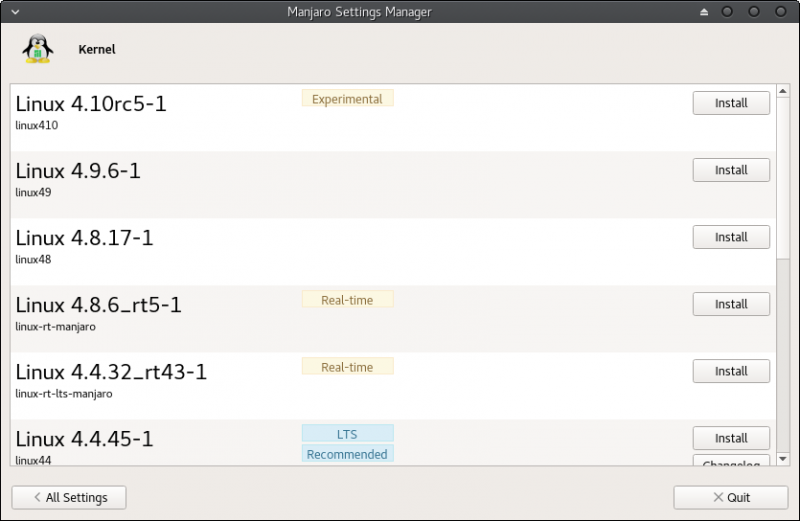800x521 pixels.
Task: Click the linux410 package name
Action: tap(37, 126)
